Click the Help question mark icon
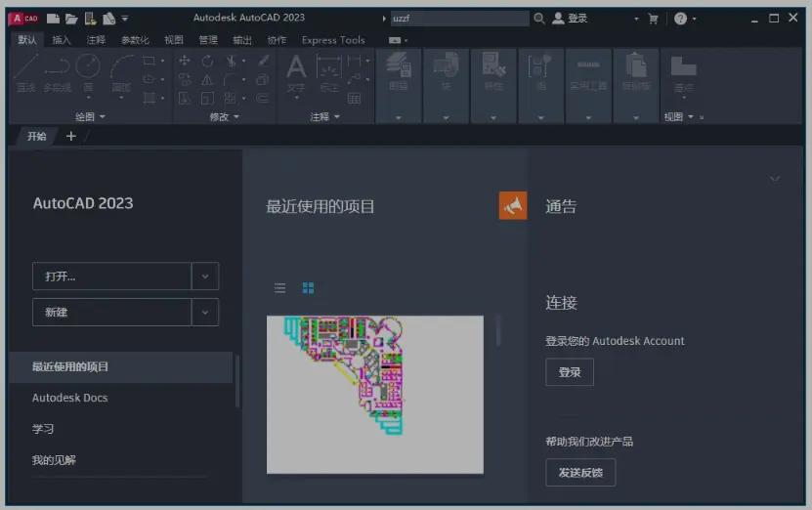The image size is (812, 510). (680, 19)
